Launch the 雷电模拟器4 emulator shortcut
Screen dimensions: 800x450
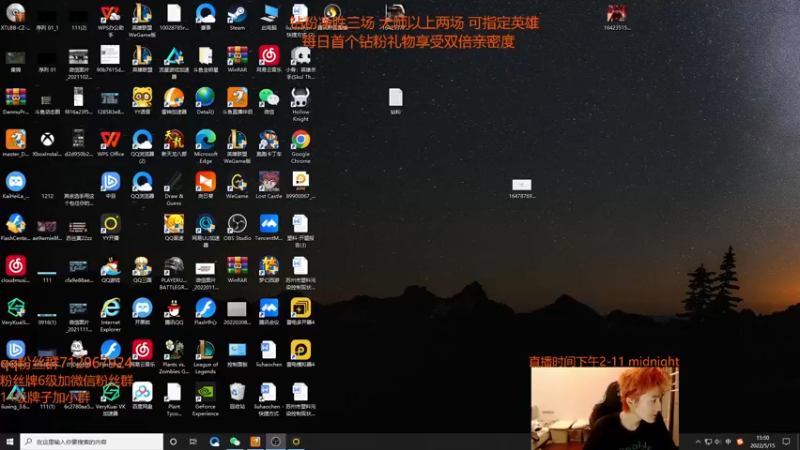(x=301, y=353)
